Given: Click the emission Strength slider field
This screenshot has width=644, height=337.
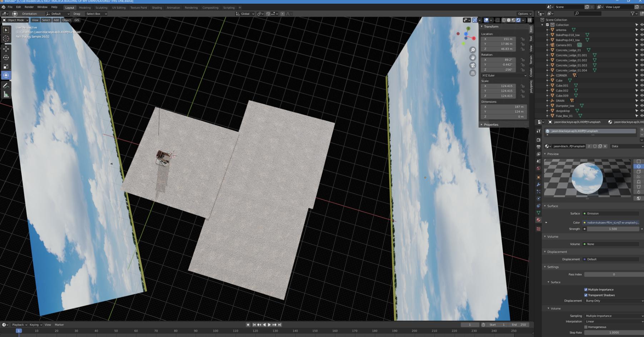Looking at the screenshot, I should click(x=613, y=229).
